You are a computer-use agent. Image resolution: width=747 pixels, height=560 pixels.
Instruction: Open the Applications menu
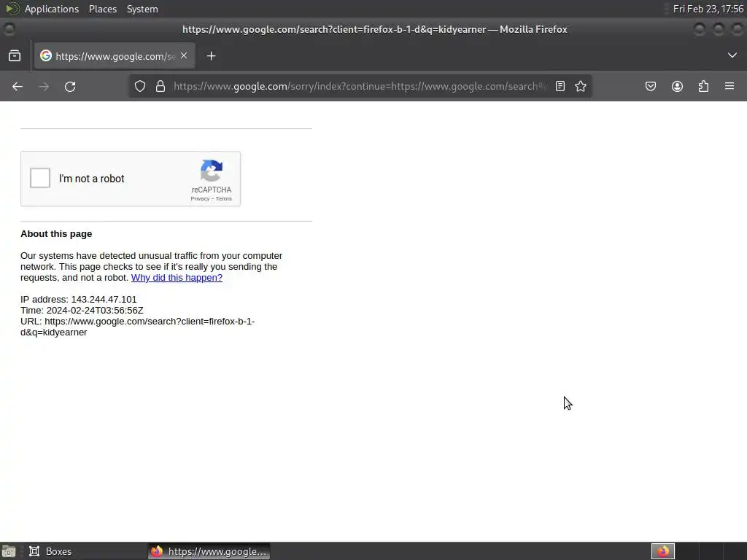(x=52, y=9)
